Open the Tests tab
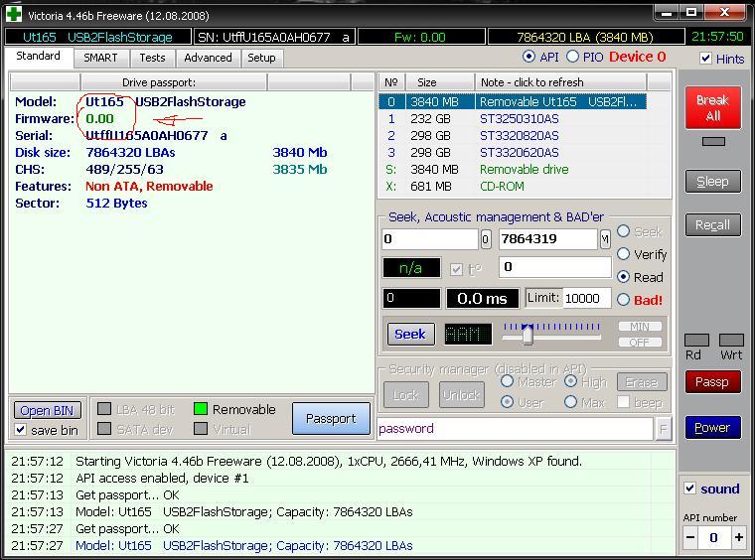 tap(152, 58)
